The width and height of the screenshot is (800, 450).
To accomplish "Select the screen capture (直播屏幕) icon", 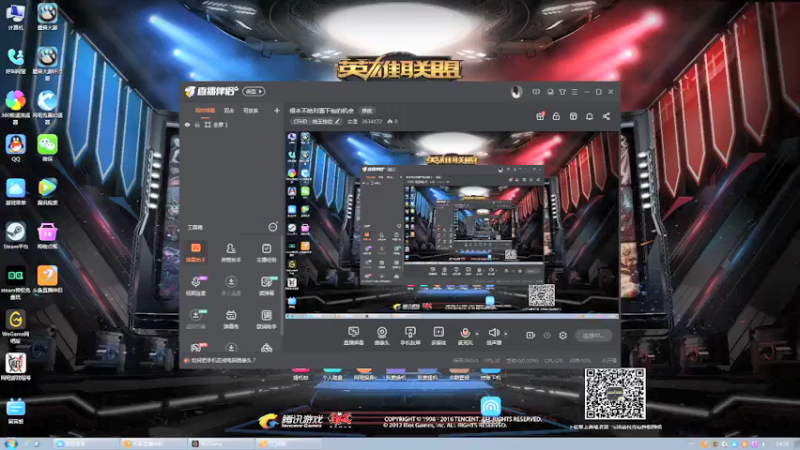I will click(x=353, y=336).
